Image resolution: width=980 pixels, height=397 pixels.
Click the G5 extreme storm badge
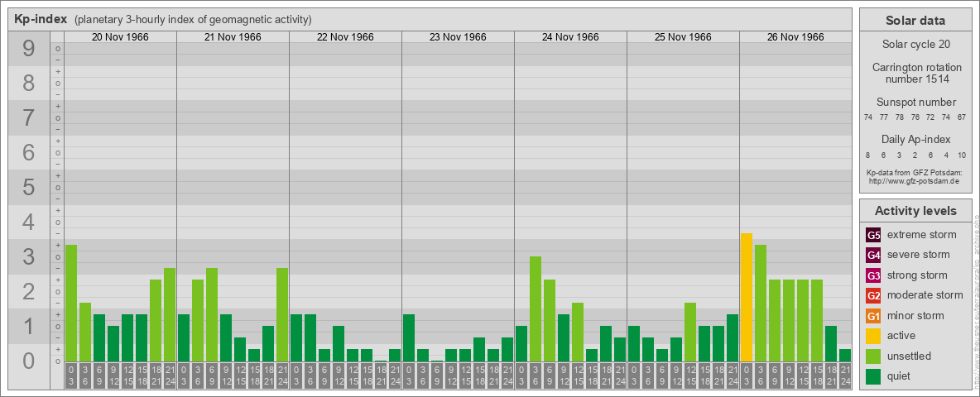(x=873, y=236)
